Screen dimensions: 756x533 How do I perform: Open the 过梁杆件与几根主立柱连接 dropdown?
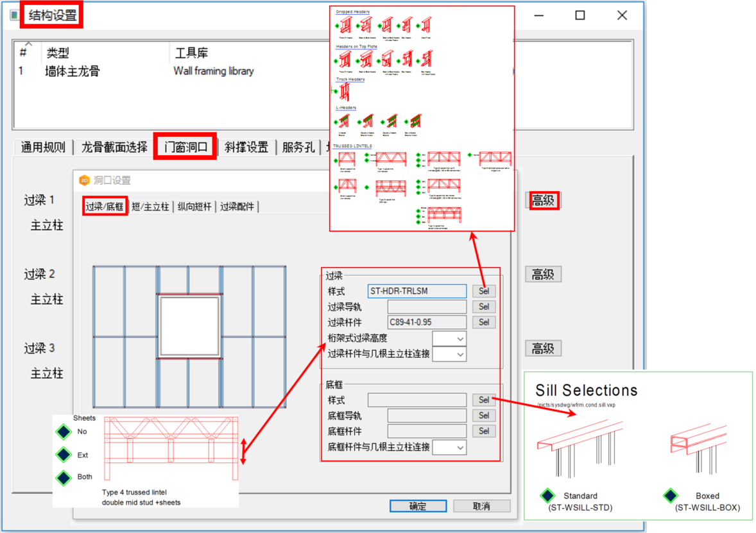pos(449,354)
